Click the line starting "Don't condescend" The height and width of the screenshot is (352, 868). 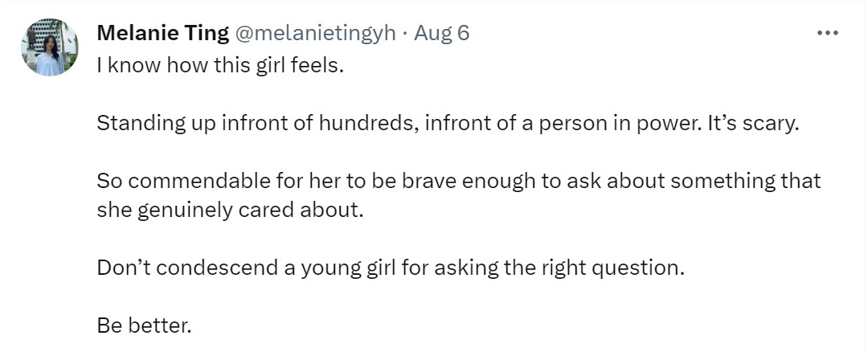point(390,267)
